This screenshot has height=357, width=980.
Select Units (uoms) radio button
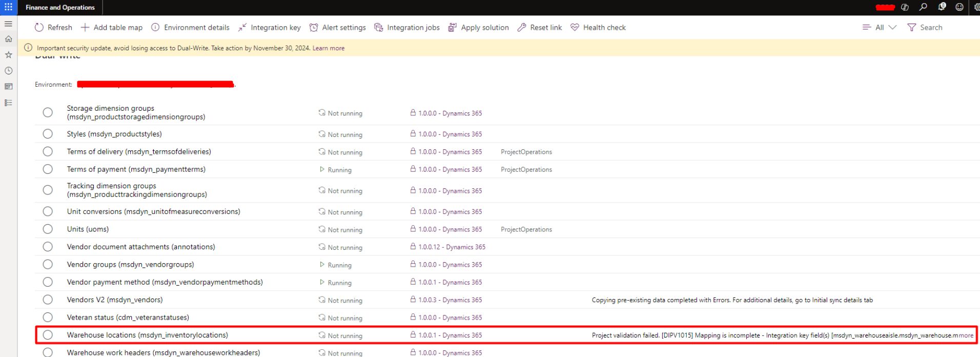[x=48, y=229]
